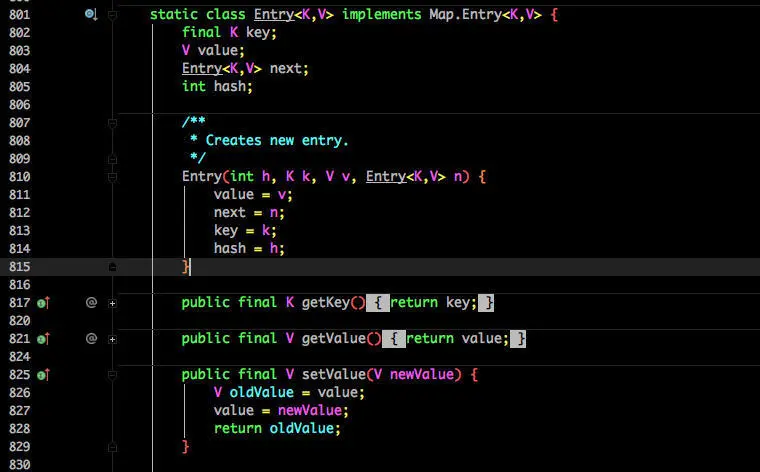Click line number 815 in the gutter

point(19,267)
